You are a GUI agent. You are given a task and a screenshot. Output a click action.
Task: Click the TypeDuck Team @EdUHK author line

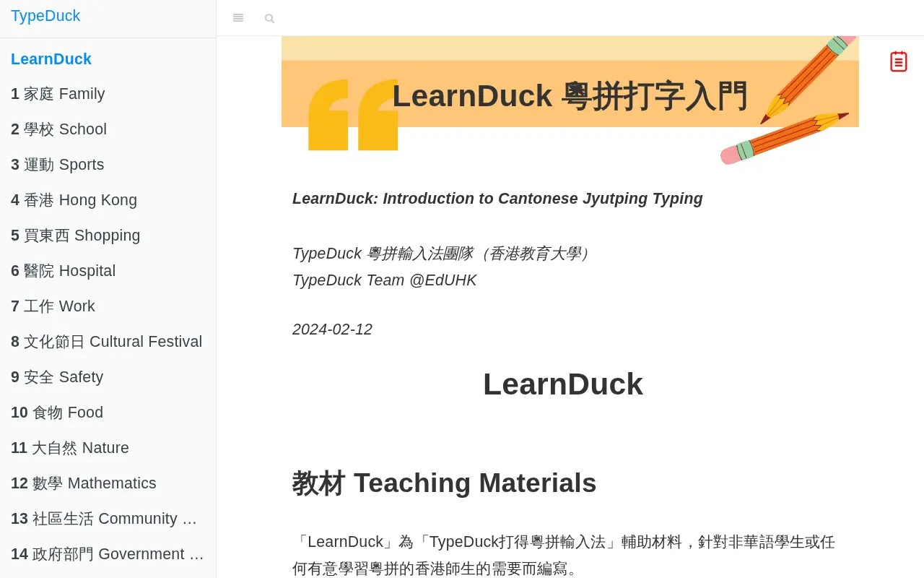coord(385,280)
